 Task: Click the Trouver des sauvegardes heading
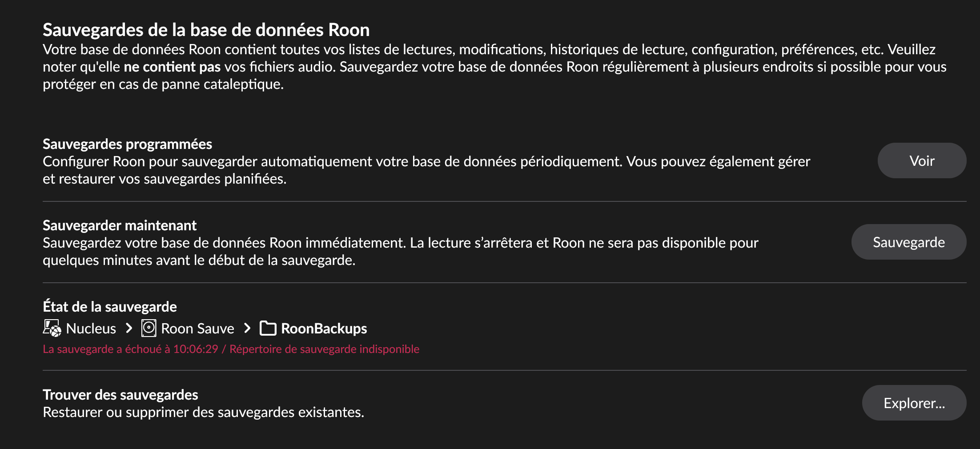(120, 395)
